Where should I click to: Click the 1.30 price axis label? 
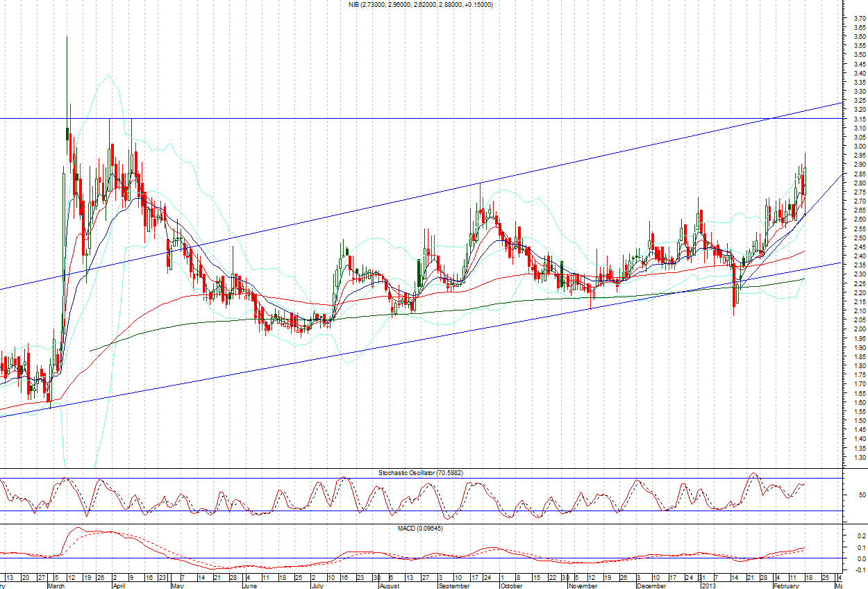point(859,458)
